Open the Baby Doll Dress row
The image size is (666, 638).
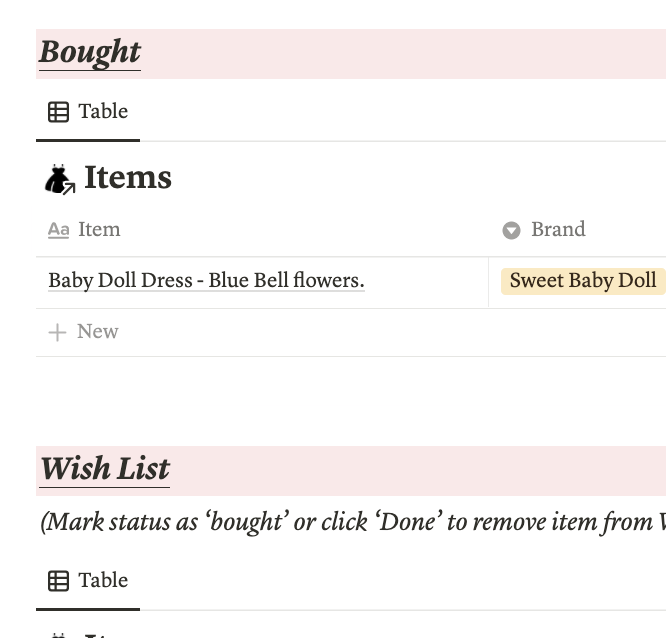pos(206,281)
